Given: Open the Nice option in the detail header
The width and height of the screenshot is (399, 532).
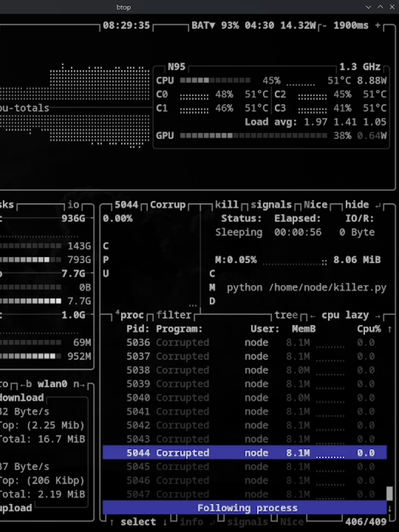Looking at the screenshot, I should coord(315,205).
